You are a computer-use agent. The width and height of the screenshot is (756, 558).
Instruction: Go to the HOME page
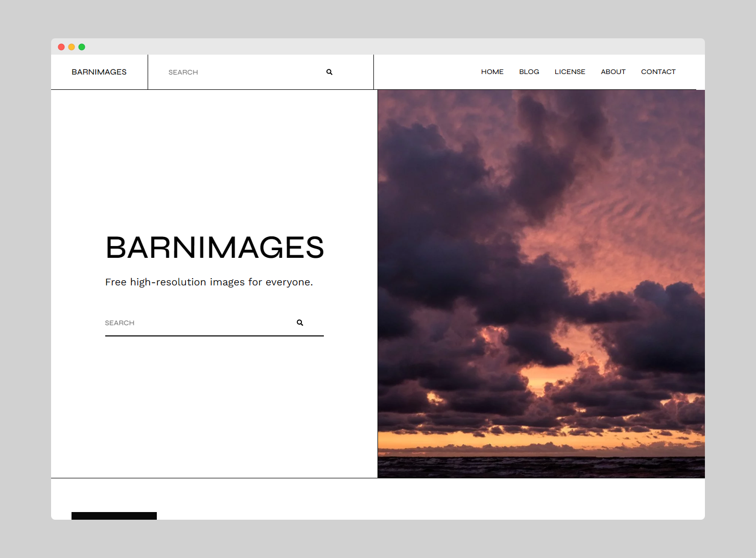coord(492,72)
